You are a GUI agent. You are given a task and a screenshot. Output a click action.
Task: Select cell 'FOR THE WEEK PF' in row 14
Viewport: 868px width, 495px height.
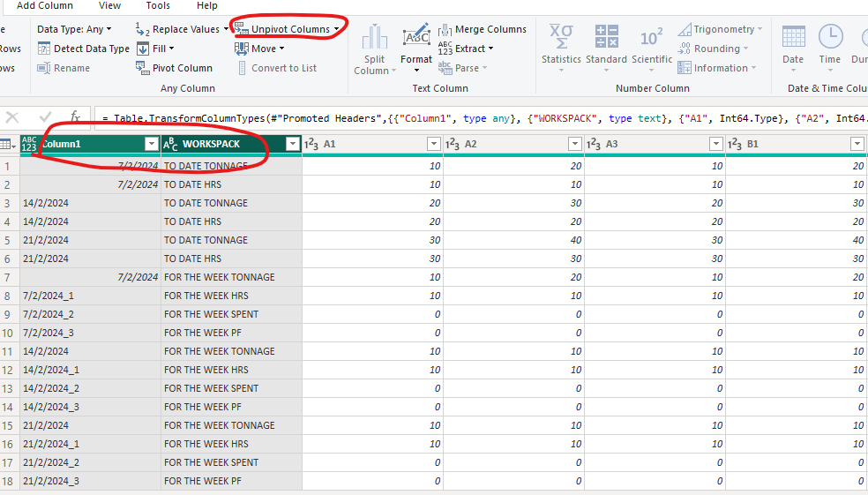pos(231,407)
